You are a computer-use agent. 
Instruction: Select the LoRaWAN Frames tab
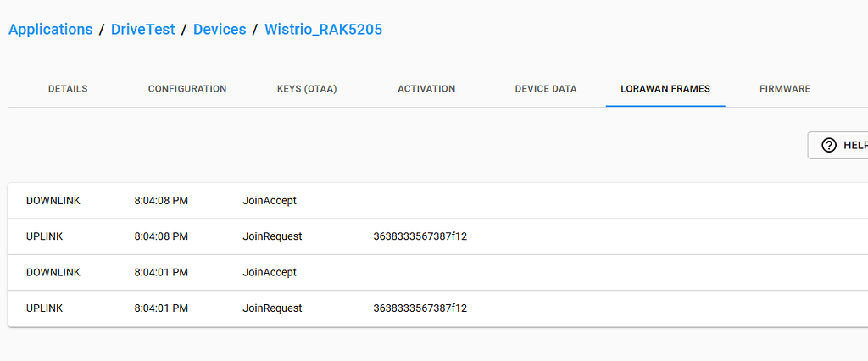coord(665,89)
